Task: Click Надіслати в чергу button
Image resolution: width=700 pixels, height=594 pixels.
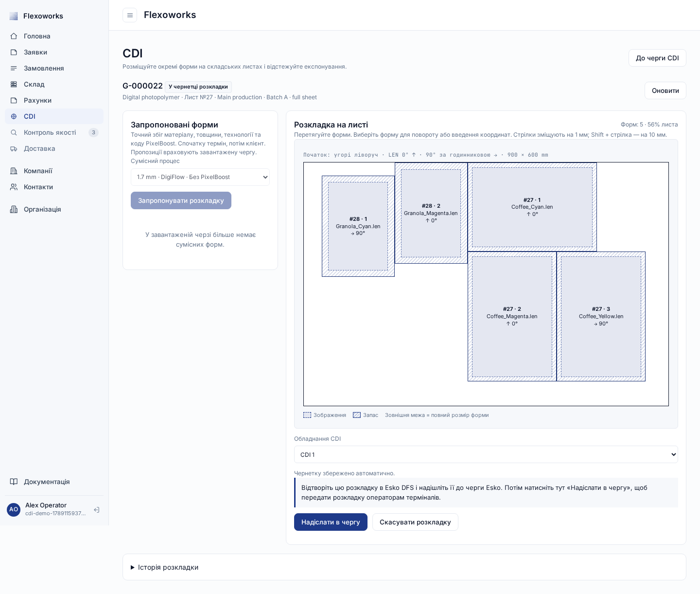Action: click(331, 522)
